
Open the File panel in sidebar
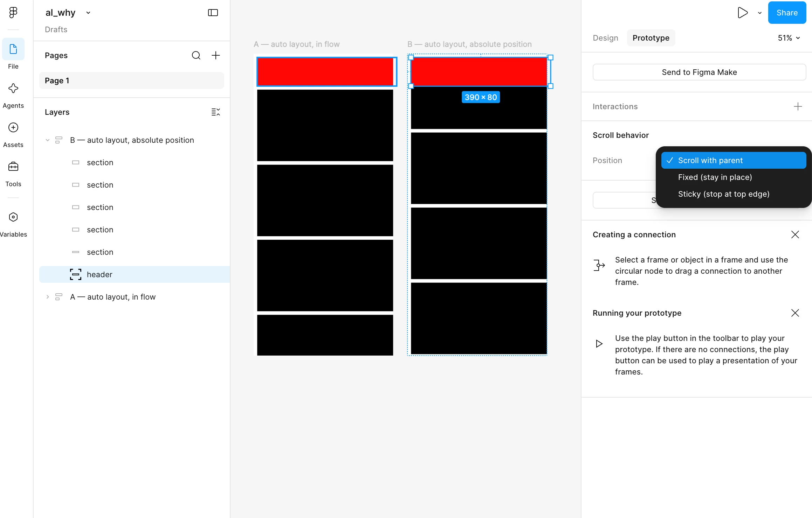click(13, 54)
